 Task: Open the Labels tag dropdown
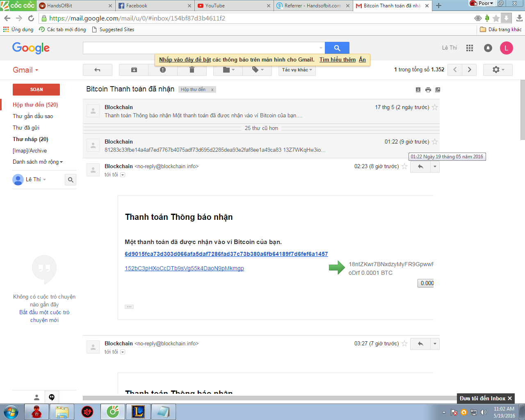click(x=258, y=70)
